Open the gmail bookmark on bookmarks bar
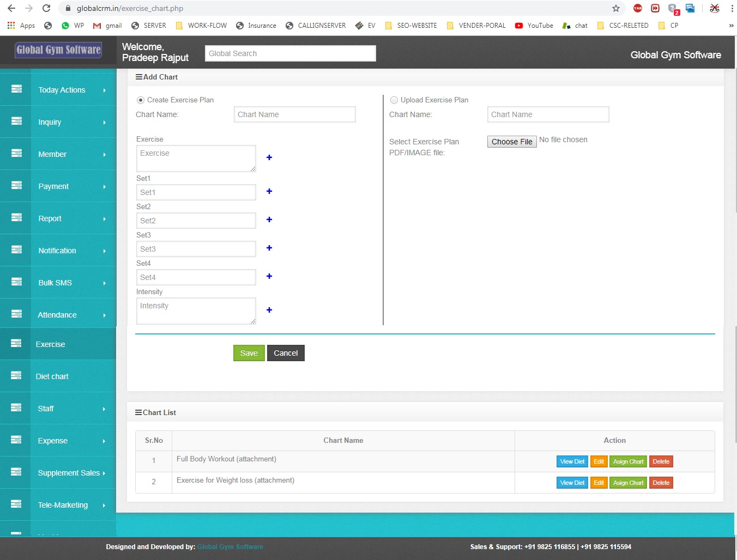The width and height of the screenshot is (737, 560). [107, 25]
